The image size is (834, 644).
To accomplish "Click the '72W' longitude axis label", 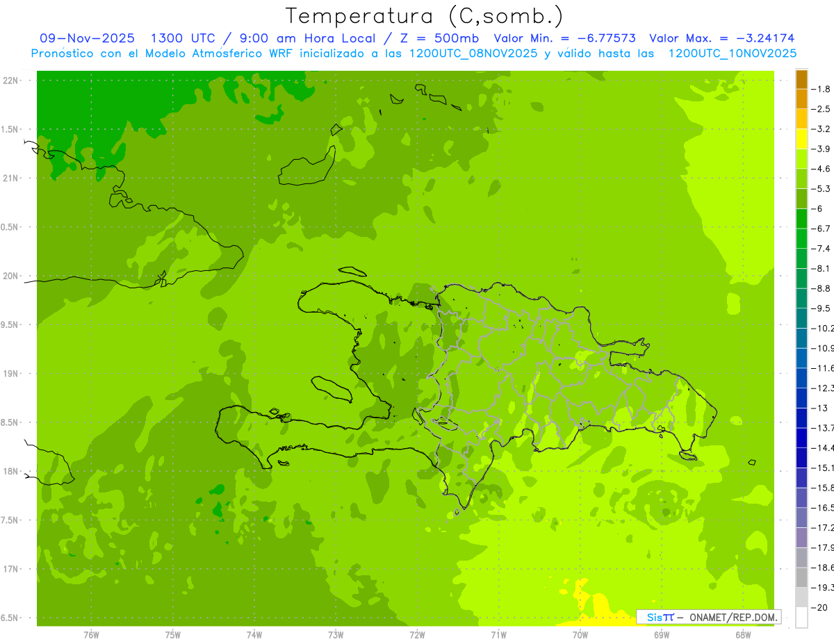I will pyautogui.click(x=417, y=634).
